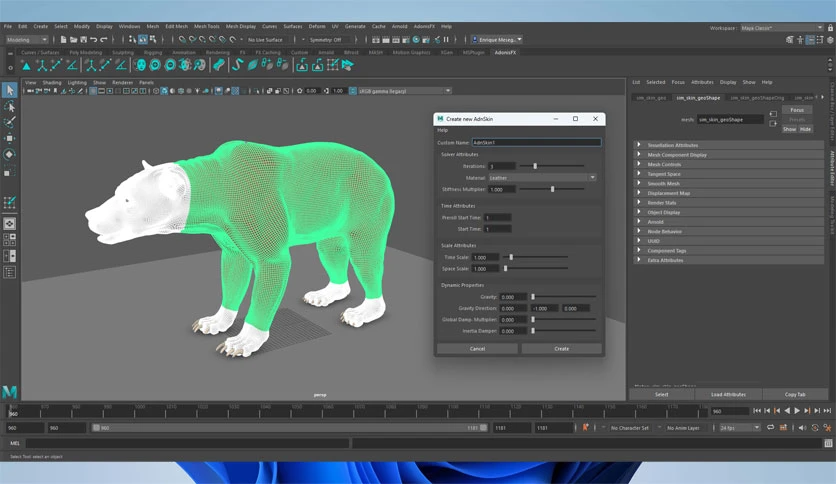
Task: Click the Copy Tab button
Action: click(x=795, y=394)
